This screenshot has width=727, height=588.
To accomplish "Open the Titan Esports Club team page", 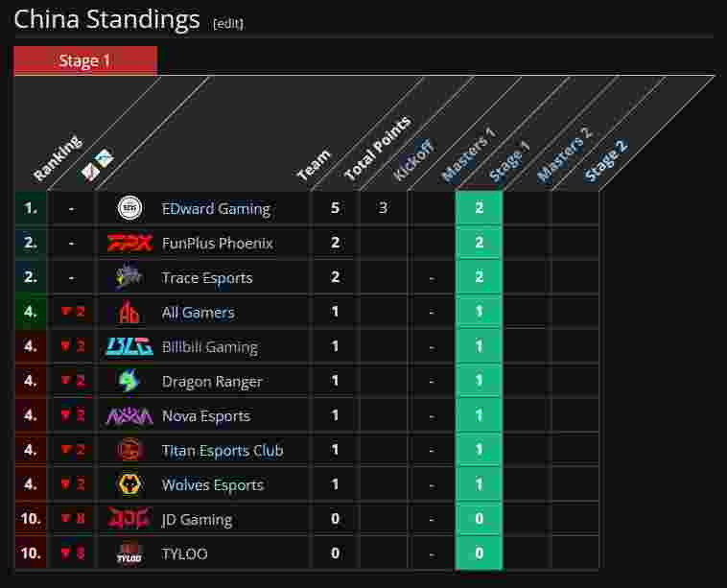I will 223,450.
